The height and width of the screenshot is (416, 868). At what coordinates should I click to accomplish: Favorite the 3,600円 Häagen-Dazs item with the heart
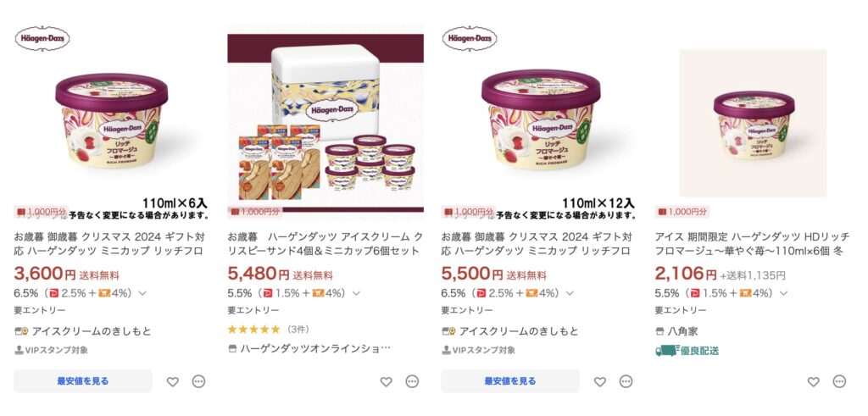click(x=173, y=382)
